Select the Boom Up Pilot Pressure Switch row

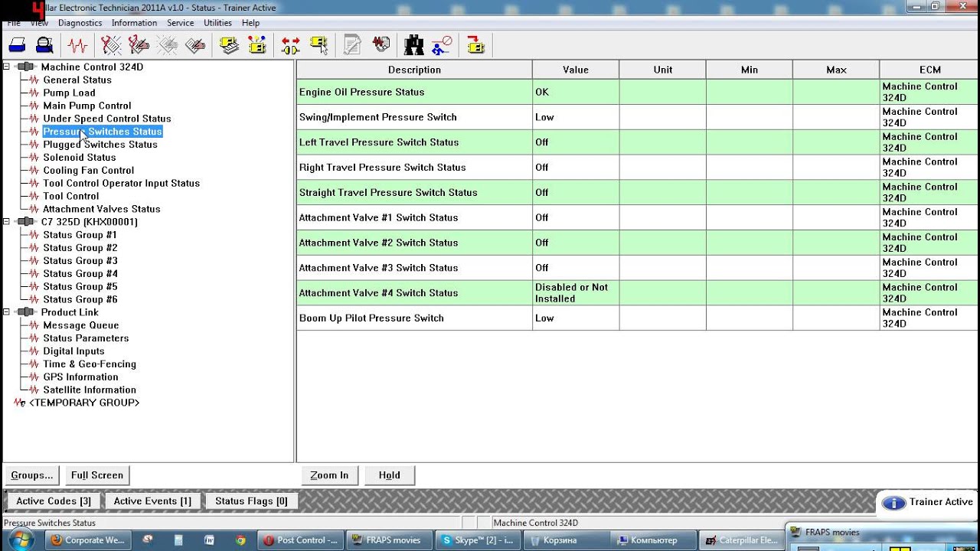[x=637, y=318]
